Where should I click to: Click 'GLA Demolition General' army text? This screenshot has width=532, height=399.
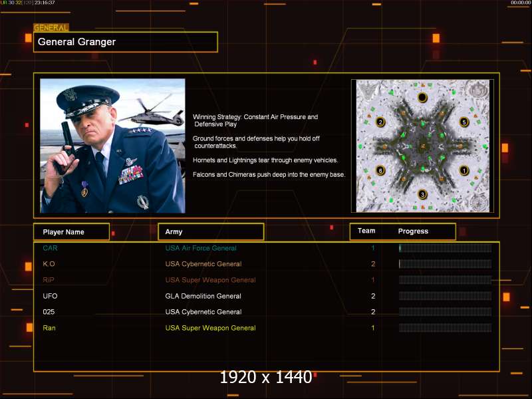pos(203,296)
